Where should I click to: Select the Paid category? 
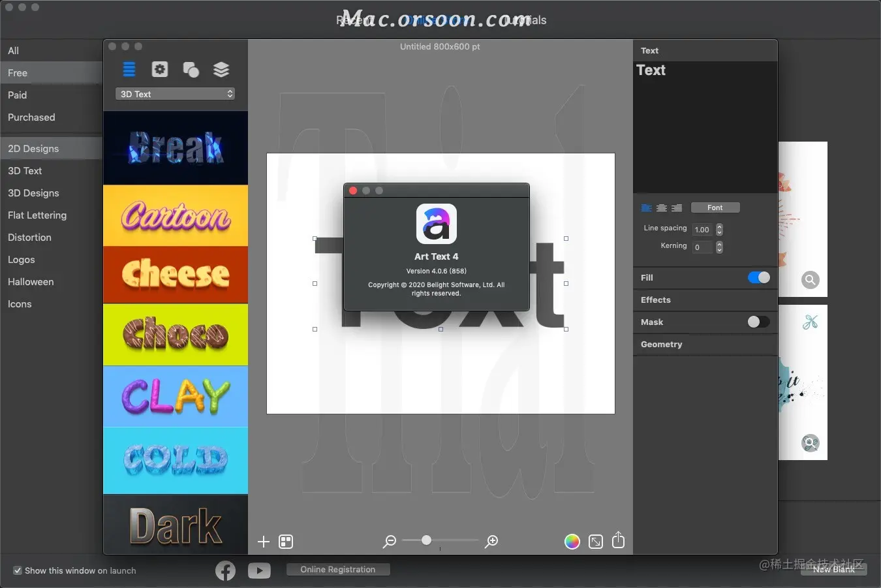[51, 95]
